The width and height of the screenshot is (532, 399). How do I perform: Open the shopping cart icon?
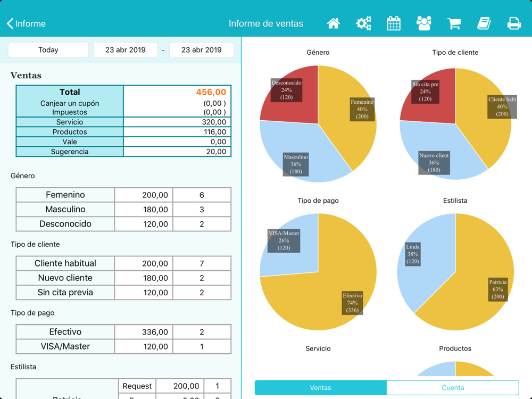pos(454,23)
